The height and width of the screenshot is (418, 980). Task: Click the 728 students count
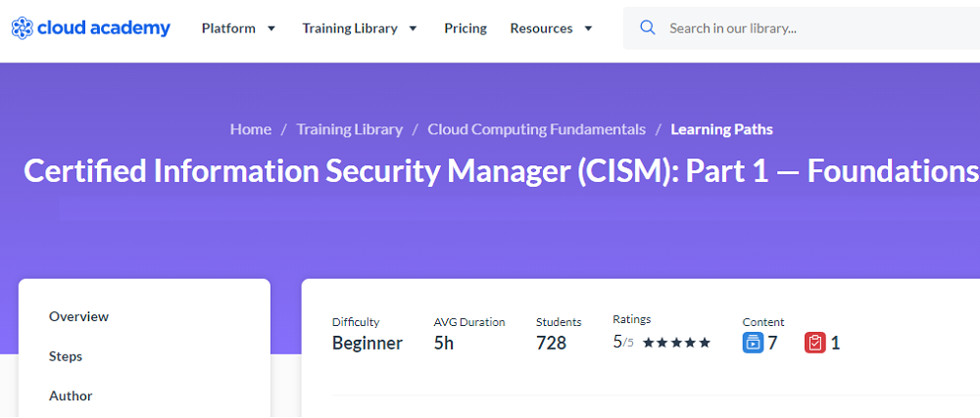(x=551, y=343)
